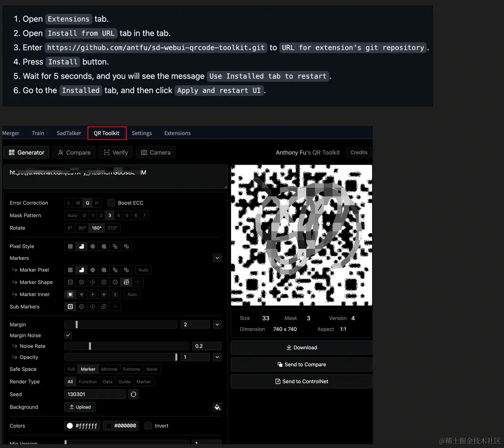This screenshot has height=448, width=504.
Task: Uncheck the Margin Noise checkbox
Action: coord(68,335)
